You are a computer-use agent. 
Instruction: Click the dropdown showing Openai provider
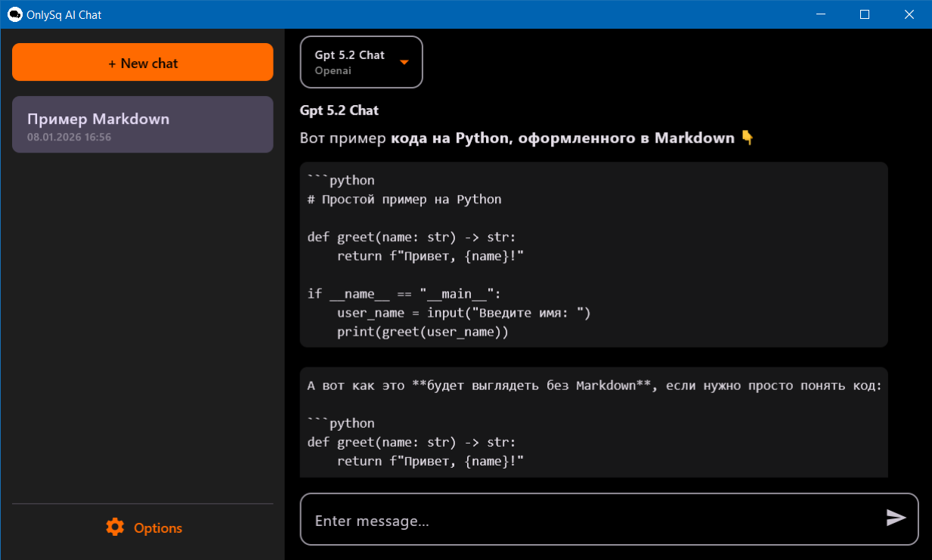pos(361,61)
